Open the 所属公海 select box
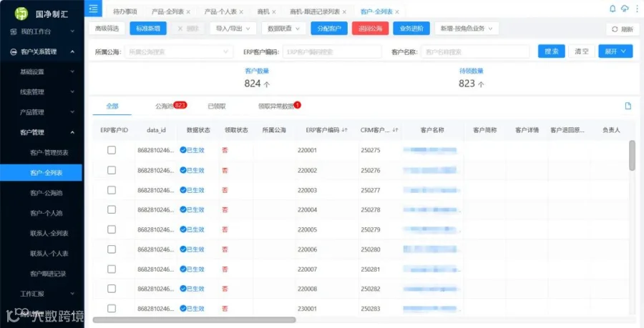The height and width of the screenshot is (328, 644). pos(179,51)
